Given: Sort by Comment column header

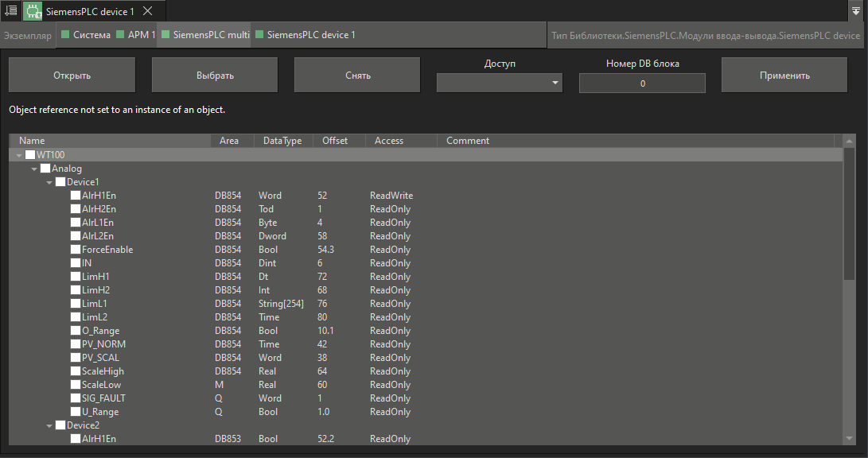Looking at the screenshot, I should pyautogui.click(x=635, y=141).
